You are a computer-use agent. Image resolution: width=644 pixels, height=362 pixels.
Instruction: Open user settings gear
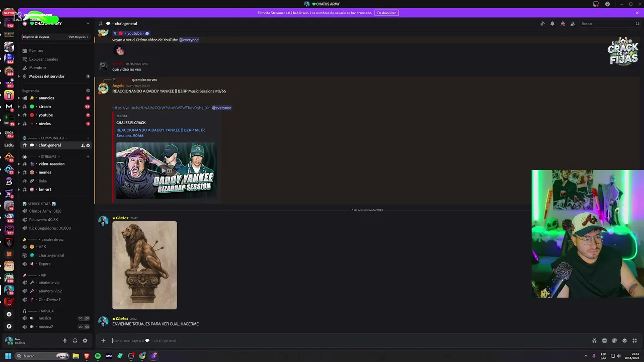[x=85, y=340]
